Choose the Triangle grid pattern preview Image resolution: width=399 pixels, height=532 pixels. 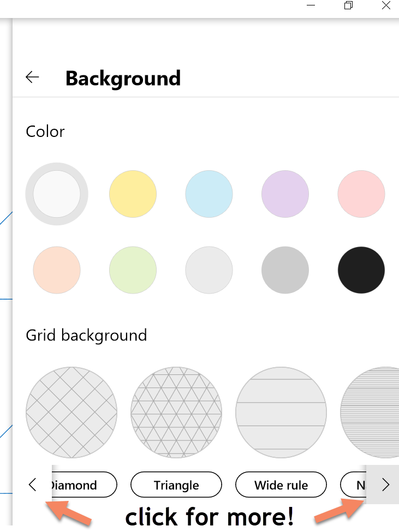176,412
